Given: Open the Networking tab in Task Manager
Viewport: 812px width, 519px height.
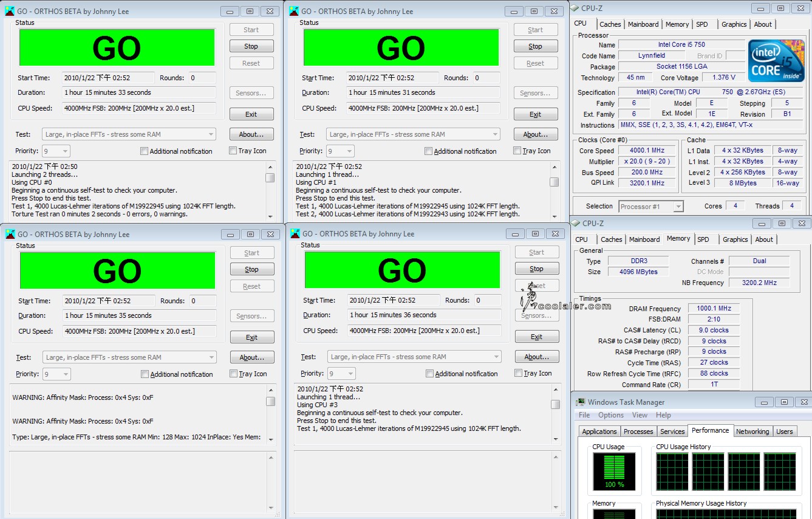Looking at the screenshot, I should point(752,431).
